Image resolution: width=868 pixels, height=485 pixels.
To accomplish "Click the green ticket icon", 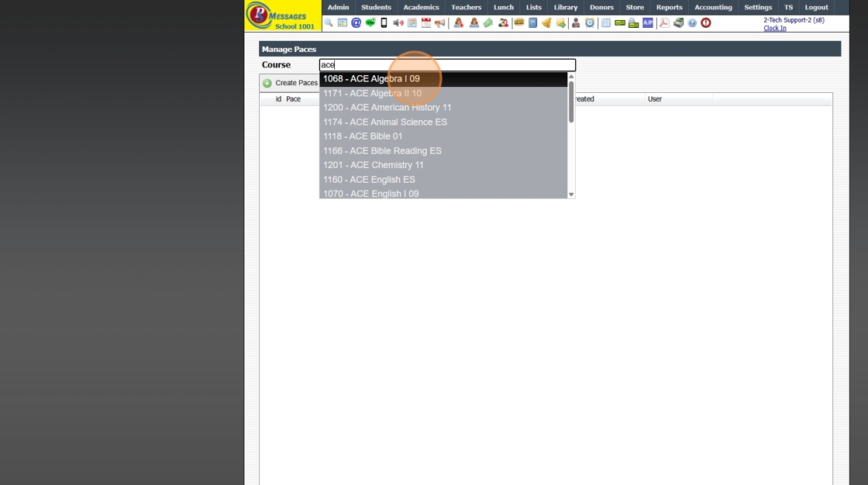I will (x=487, y=22).
